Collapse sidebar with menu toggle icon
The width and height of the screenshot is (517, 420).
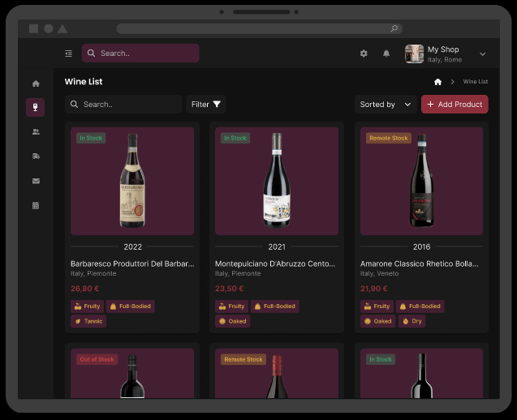(68, 54)
